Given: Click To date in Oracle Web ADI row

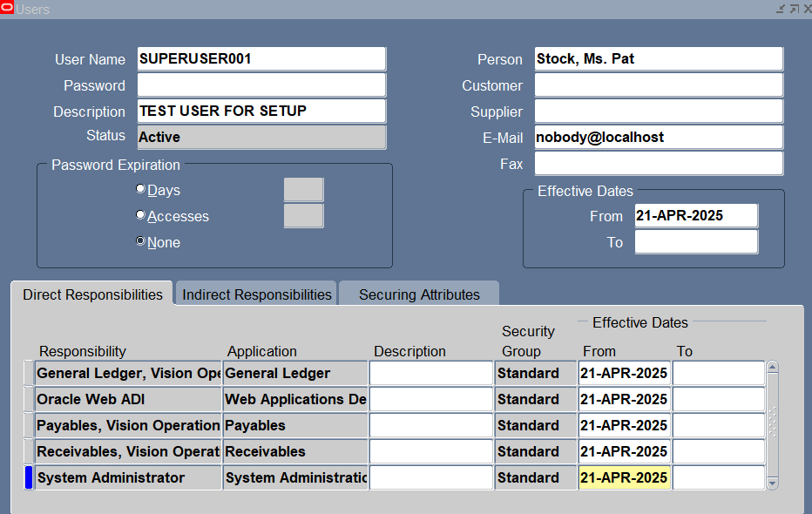Looking at the screenshot, I should pyautogui.click(x=718, y=399).
